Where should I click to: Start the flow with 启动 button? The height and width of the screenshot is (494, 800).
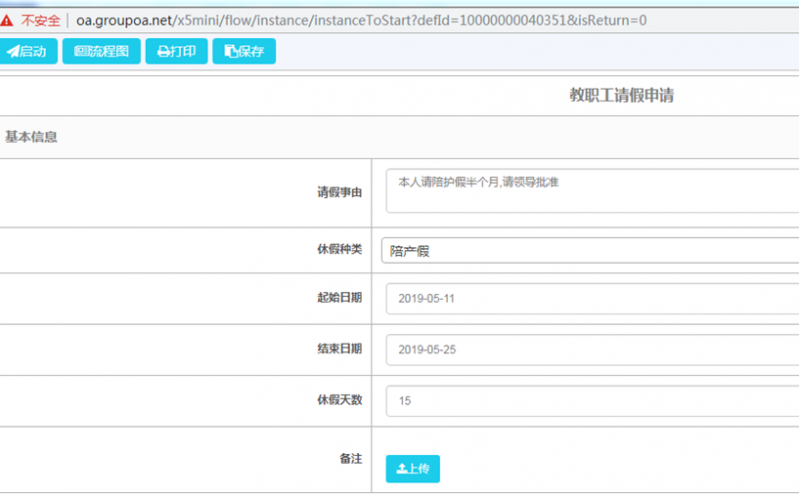pos(28,51)
